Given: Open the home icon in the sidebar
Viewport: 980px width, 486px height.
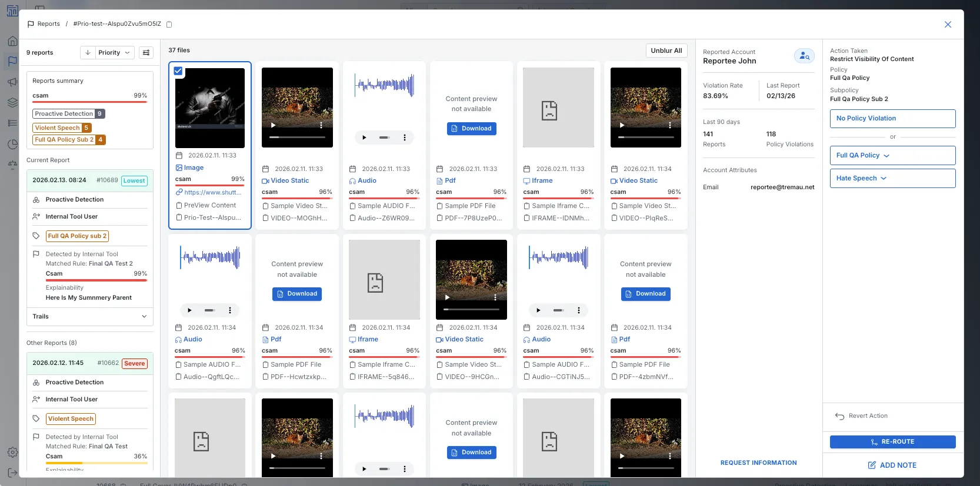Looking at the screenshot, I should click(x=12, y=41).
